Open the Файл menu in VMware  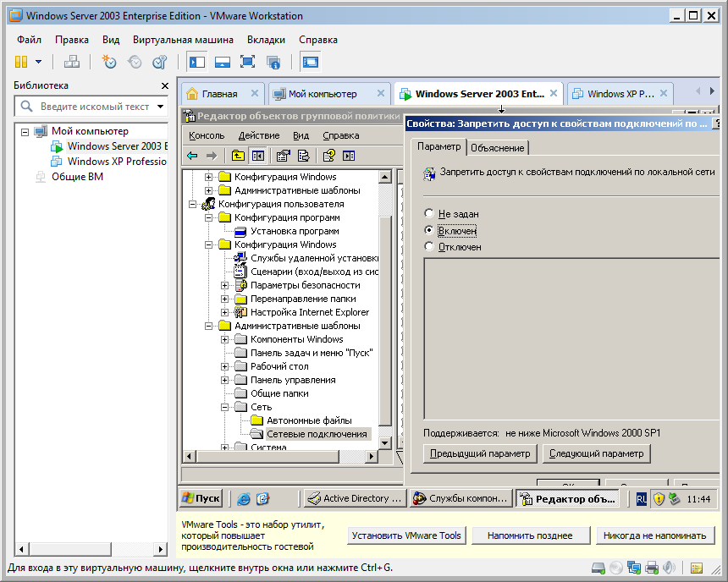point(29,40)
